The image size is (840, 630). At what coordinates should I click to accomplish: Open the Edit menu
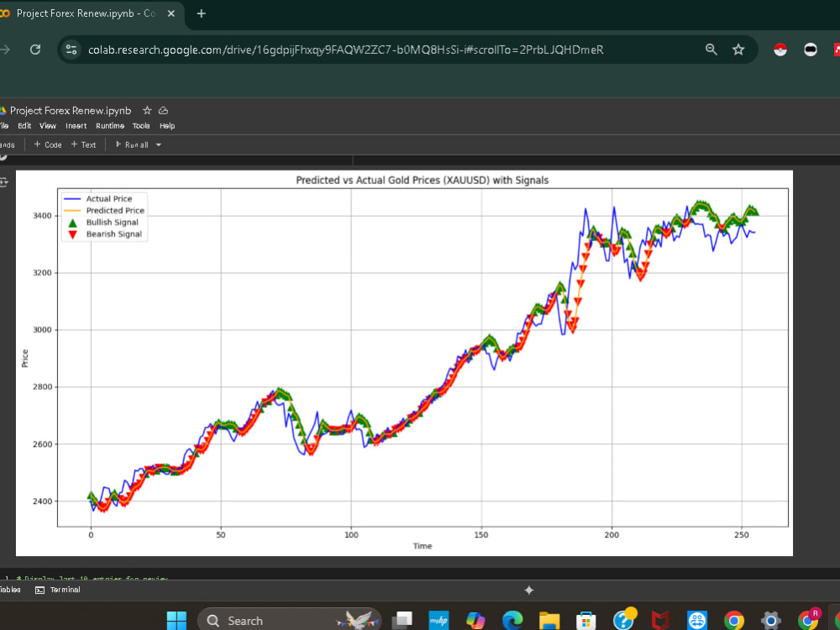pos(24,126)
